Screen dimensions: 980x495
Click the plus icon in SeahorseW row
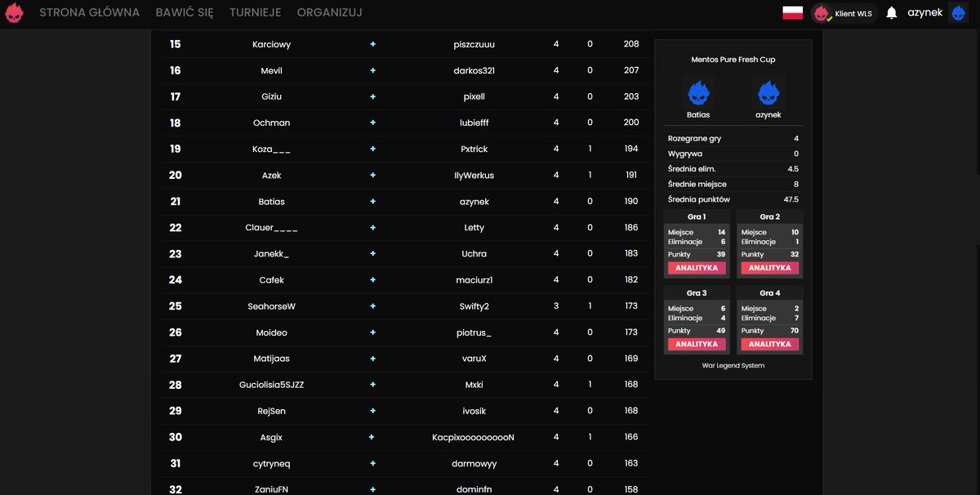tap(372, 306)
